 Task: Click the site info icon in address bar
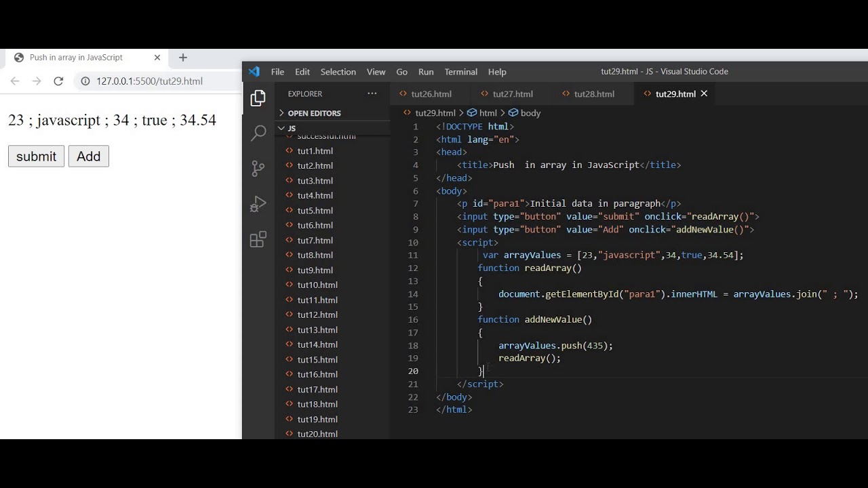click(x=85, y=81)
